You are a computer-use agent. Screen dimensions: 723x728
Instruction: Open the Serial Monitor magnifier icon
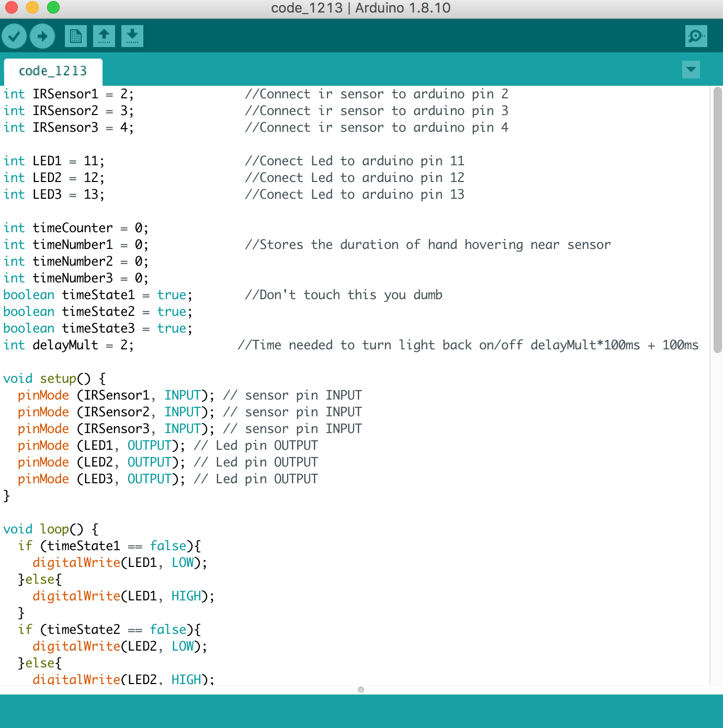tap(696, 36)
